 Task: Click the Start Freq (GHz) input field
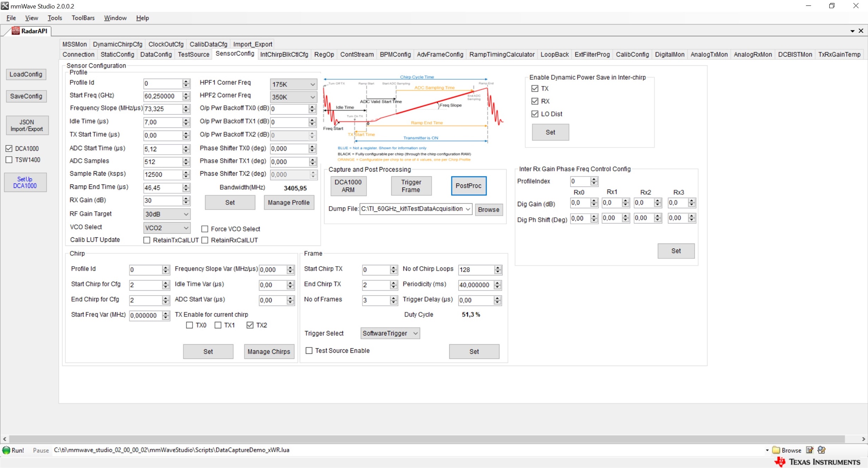click(x=163, y=96)
